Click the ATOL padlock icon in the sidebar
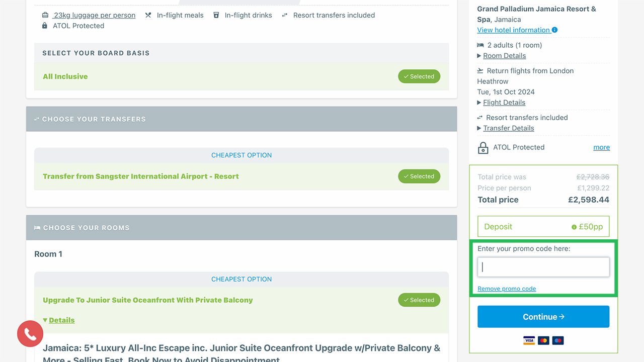644x362 pixels. 483,148
